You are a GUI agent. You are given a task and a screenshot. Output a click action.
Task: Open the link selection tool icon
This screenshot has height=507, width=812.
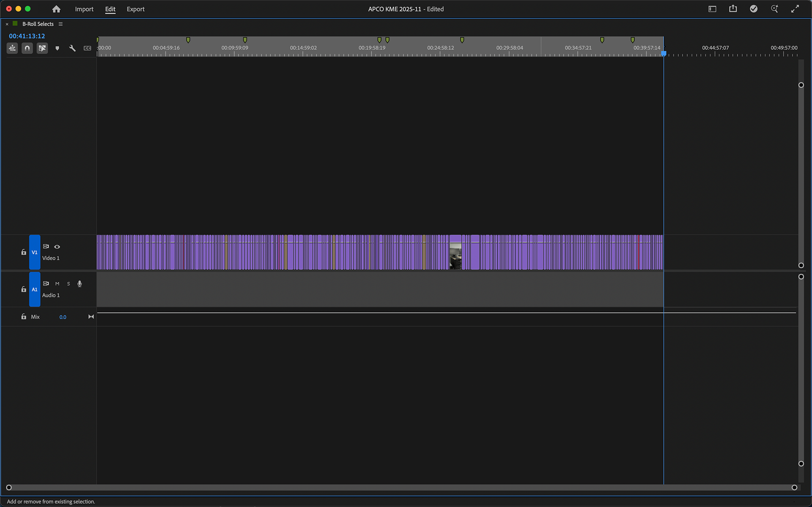(42, 48)
